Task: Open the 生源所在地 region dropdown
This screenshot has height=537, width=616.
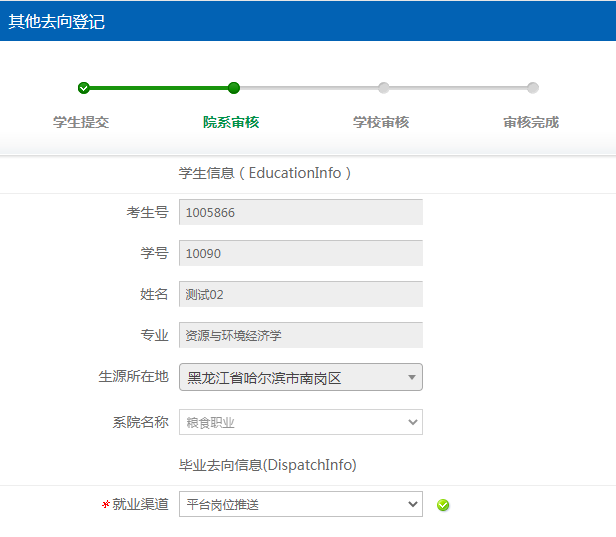Action: pos(300,377)
